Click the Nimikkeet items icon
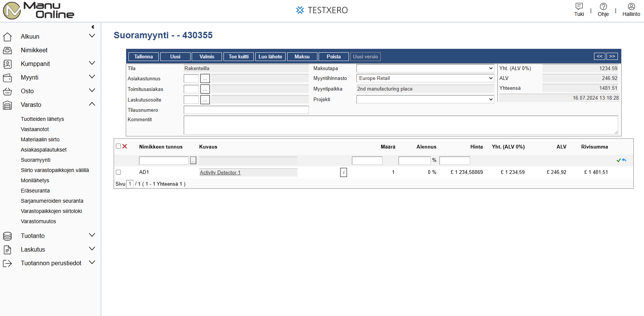The image size is (644, 316). coord(7,50)
